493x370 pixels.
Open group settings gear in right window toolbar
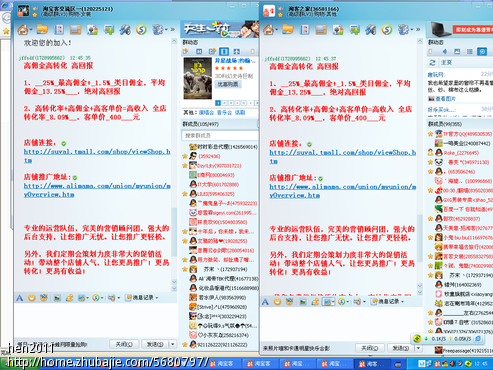click(x=403, y=30)
